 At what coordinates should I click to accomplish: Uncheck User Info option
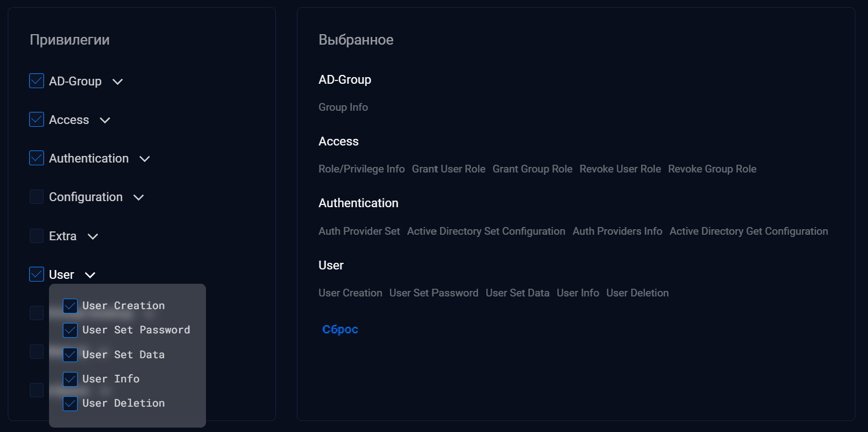tap(70, 379)
